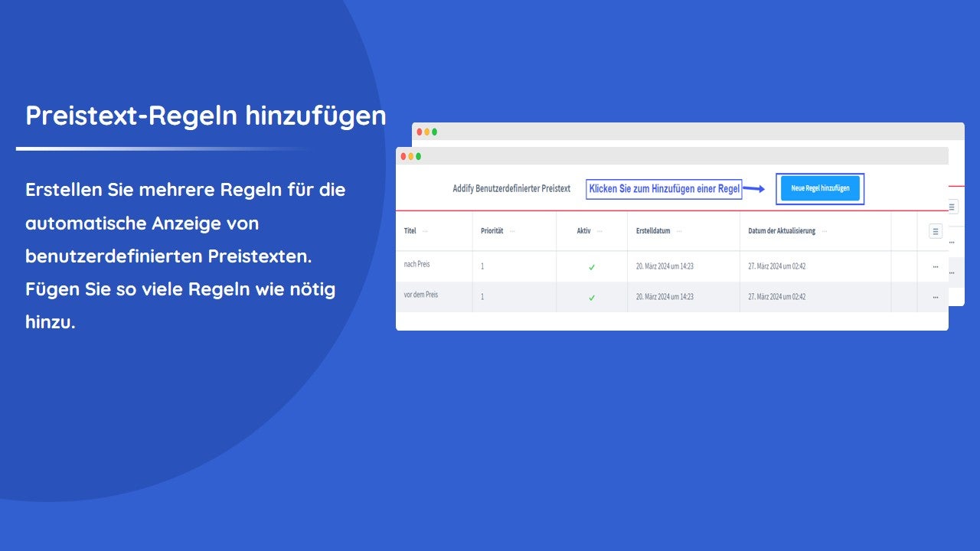
Task: Open the Priorität column options dots
Action: pyautogui.click(x=512, y=231)
